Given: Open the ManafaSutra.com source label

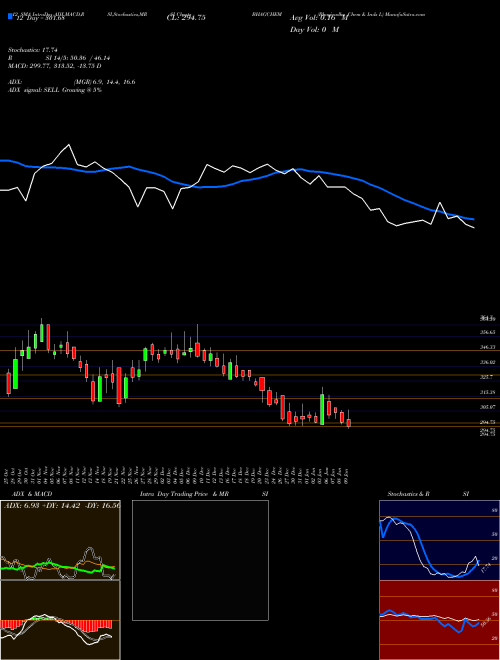Looking at the screenshot, I should tap(405, 14).
